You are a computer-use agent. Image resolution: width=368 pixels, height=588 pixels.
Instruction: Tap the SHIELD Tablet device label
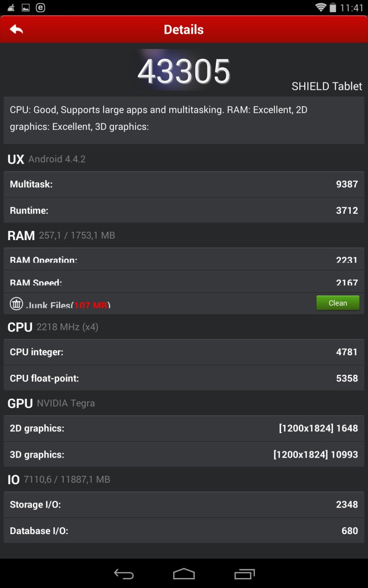[327, 86]
